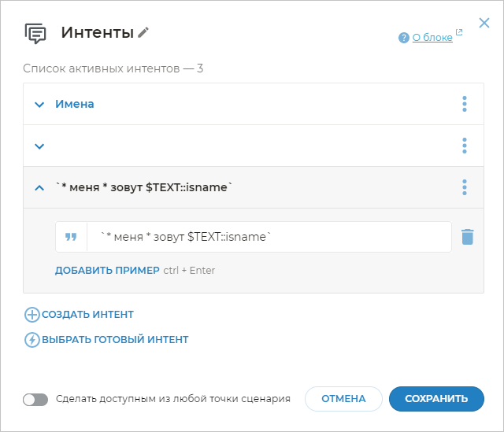The height and width of the screenshot is (432, 504).
Task: Open three-dot menu for Имена intent
Action: [465, 104]
